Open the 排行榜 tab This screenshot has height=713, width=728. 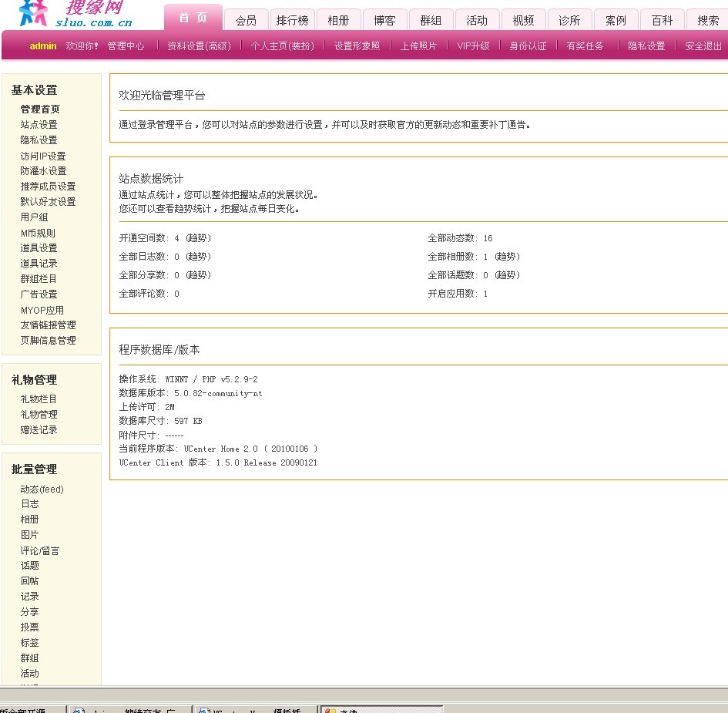click(292, 21)
